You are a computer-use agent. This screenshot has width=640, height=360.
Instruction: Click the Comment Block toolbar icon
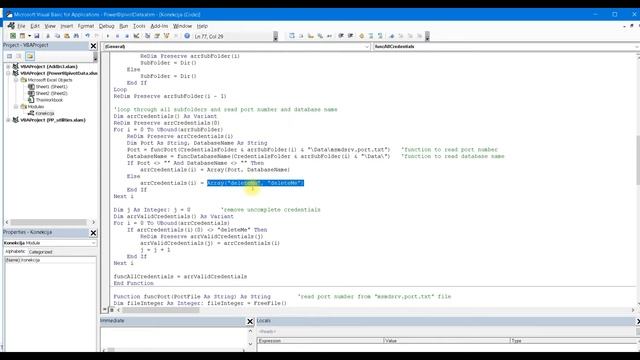coord(371,36)
